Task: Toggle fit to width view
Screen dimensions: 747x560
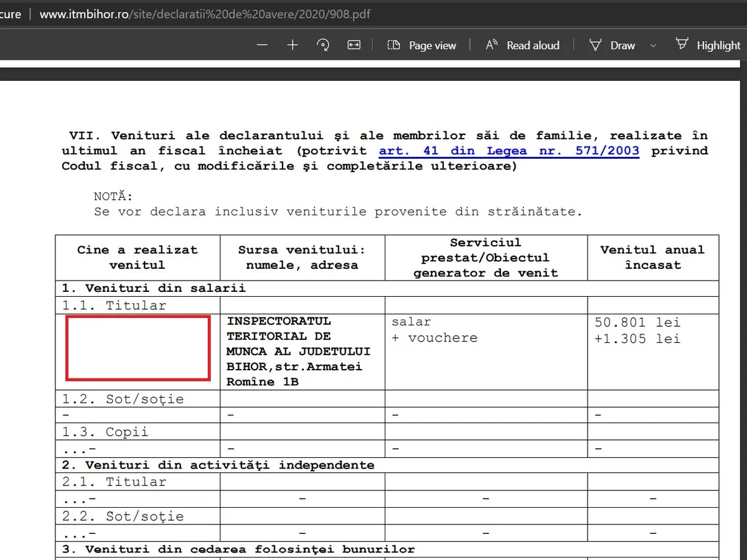Action: coord(354,45)
